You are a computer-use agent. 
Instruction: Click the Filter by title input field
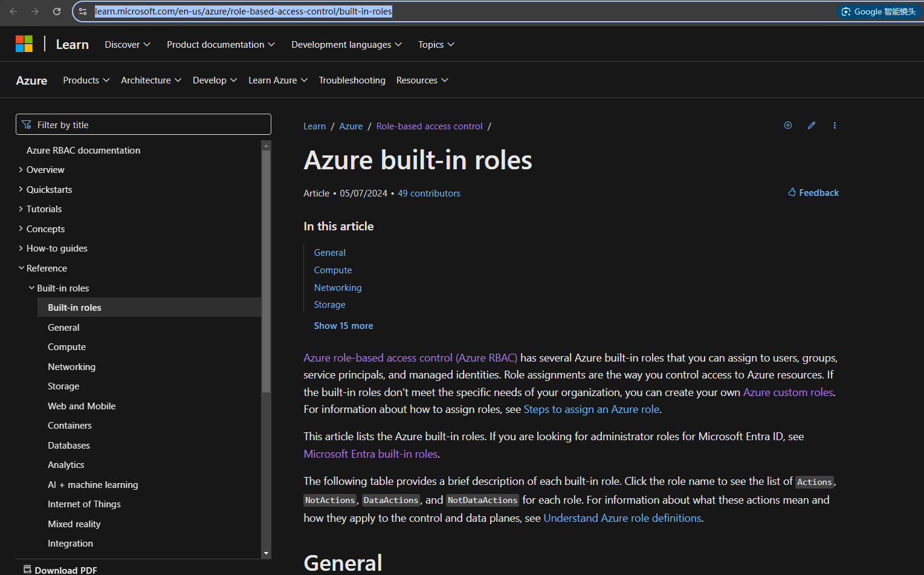point(143,125)
